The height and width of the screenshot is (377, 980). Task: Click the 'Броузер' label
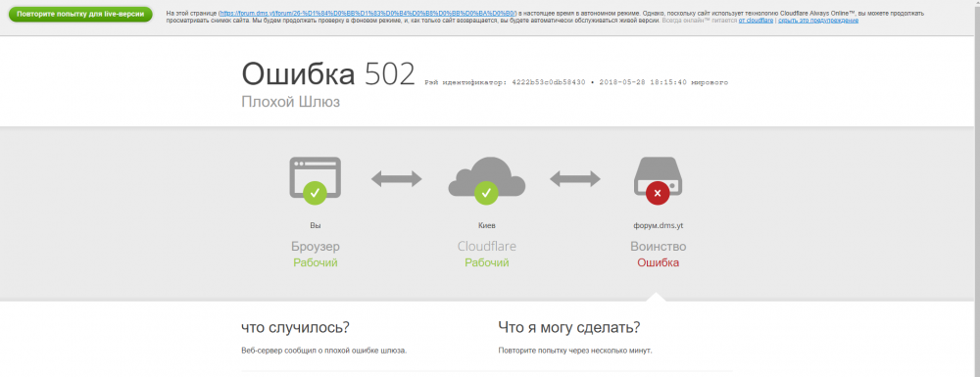[315, 246]
